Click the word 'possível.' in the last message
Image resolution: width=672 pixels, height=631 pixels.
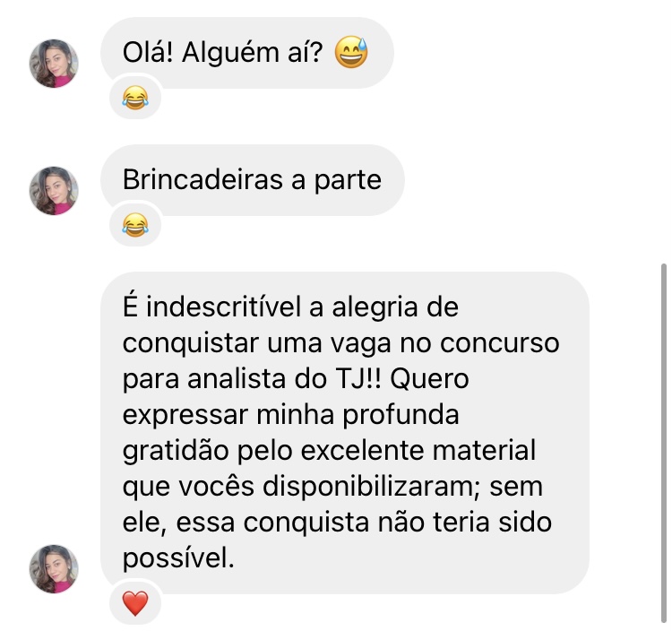[178, 558]
